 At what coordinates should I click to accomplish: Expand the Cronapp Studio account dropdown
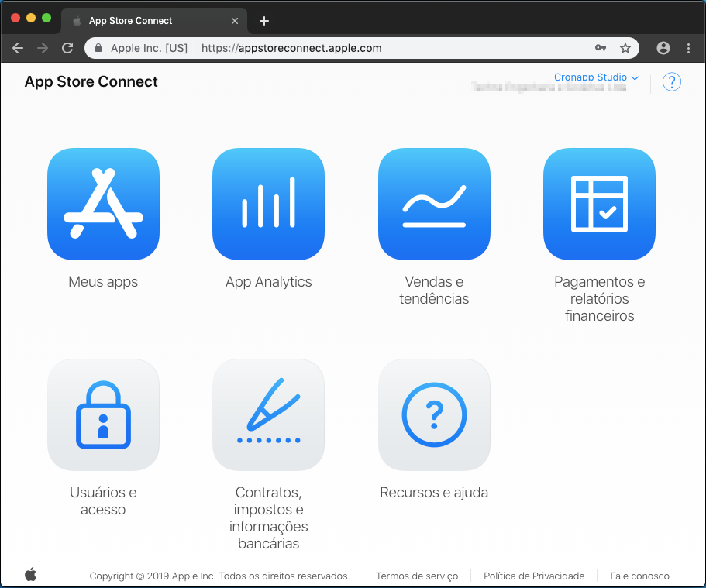tap(596, 77)
